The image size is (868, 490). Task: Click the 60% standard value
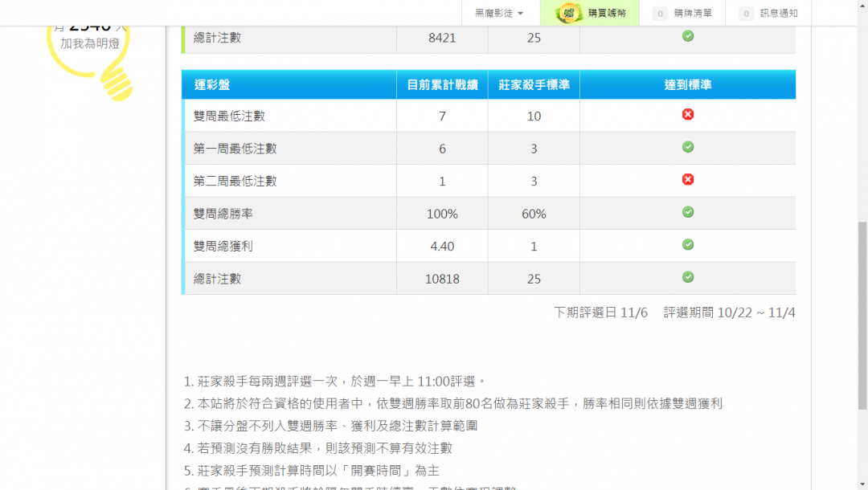click(x=534, y=214)
